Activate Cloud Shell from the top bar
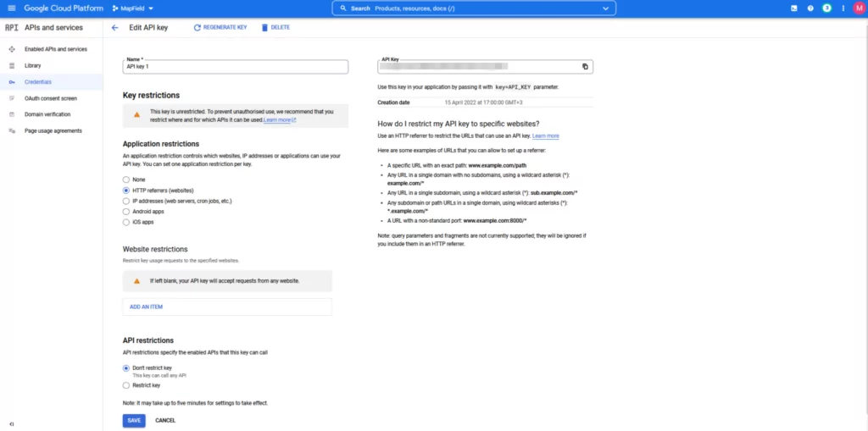Screen dimensions: 868x431 point(794,8)
